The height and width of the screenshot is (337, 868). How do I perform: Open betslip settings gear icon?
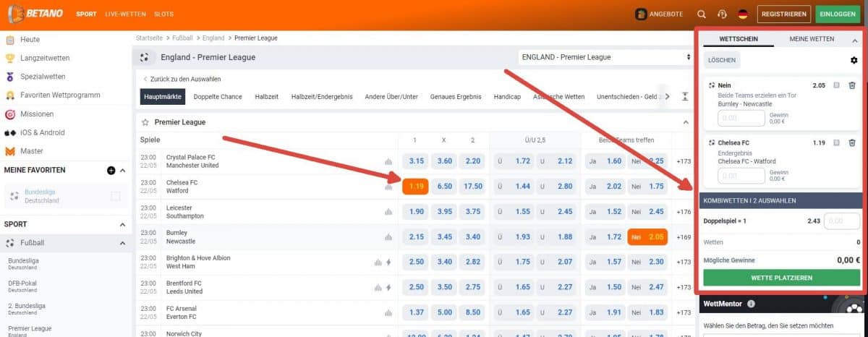point(854,60)
